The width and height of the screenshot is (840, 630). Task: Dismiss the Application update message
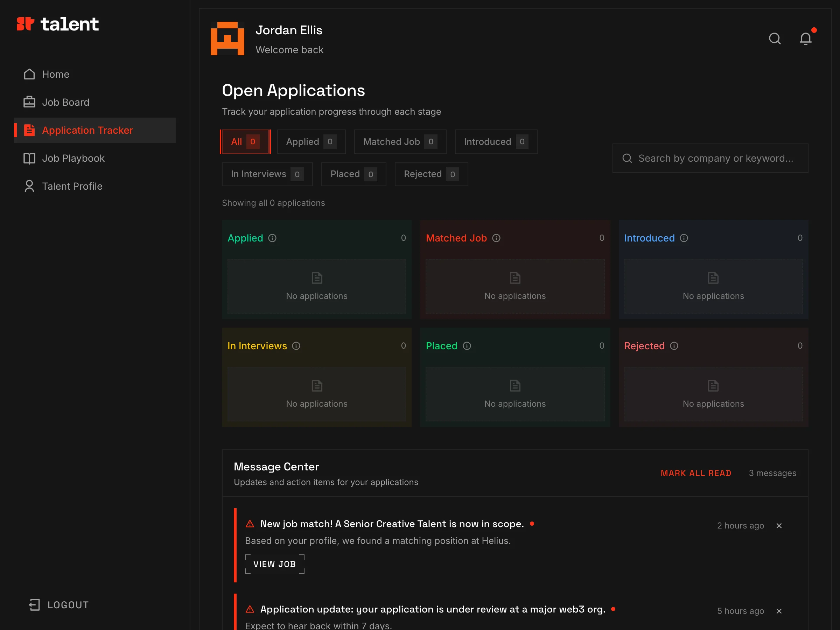779,611
